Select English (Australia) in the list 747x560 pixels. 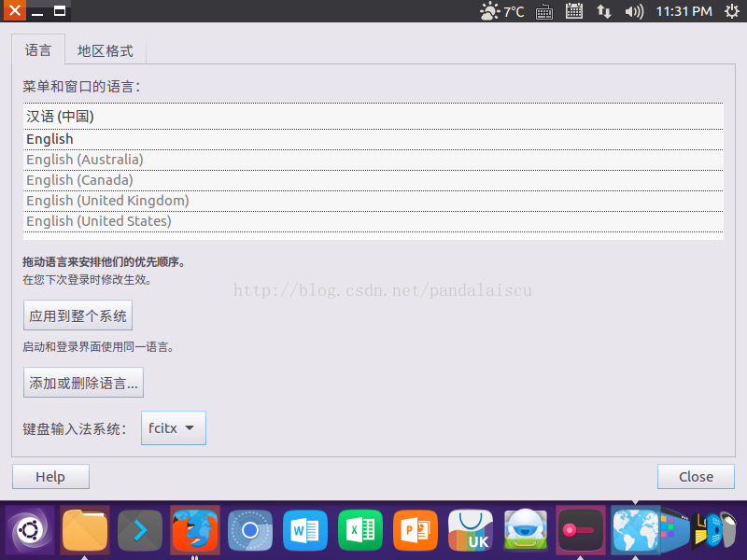(x=373, y=160)
